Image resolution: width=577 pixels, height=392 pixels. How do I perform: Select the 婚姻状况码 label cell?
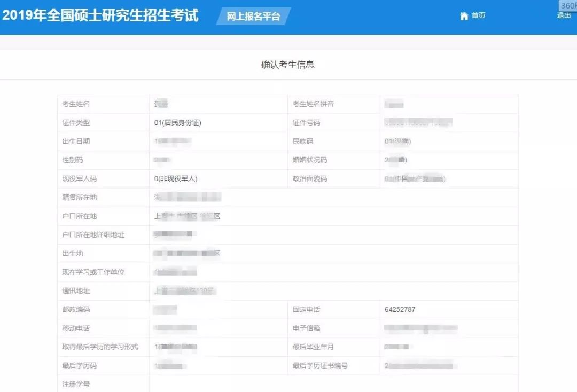[309, 160]
